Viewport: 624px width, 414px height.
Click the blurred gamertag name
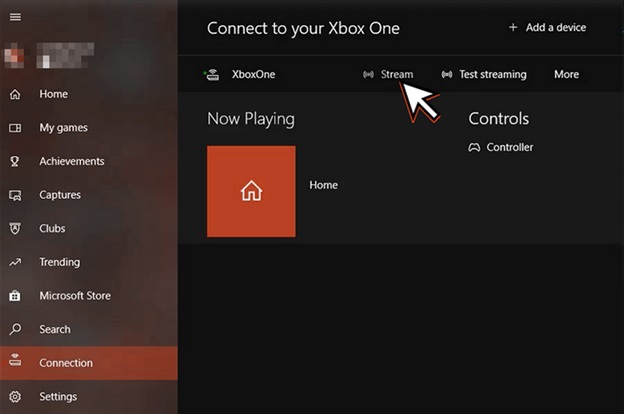[x=65, y=55]
